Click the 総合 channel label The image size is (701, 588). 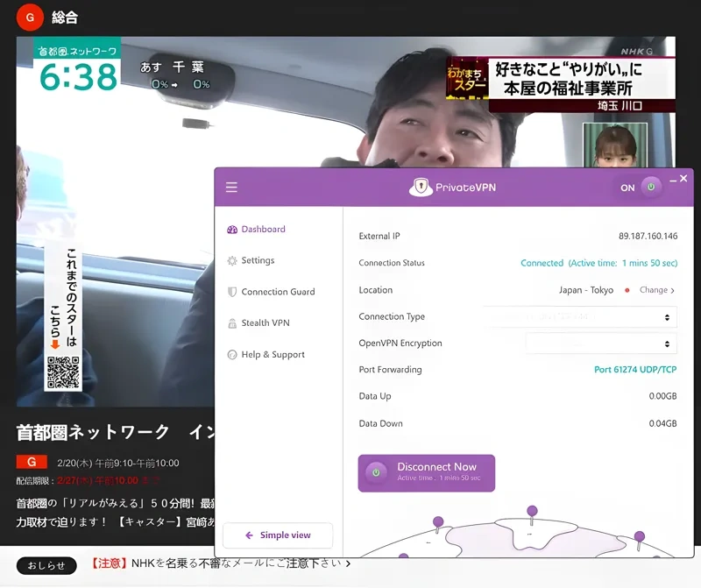[x=65, y=18]
